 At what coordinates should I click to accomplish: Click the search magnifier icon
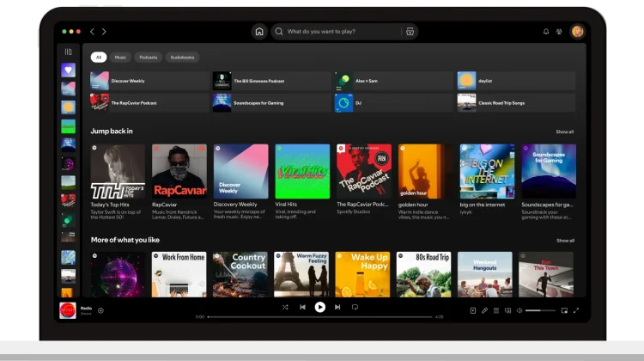[x=279, y=32]
